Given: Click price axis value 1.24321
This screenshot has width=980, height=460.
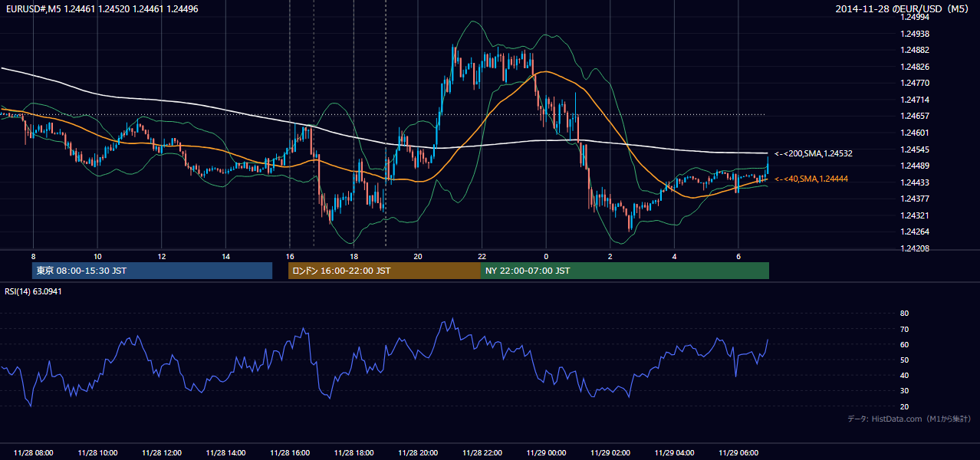Looking at the screenshot, I should 916,215.
